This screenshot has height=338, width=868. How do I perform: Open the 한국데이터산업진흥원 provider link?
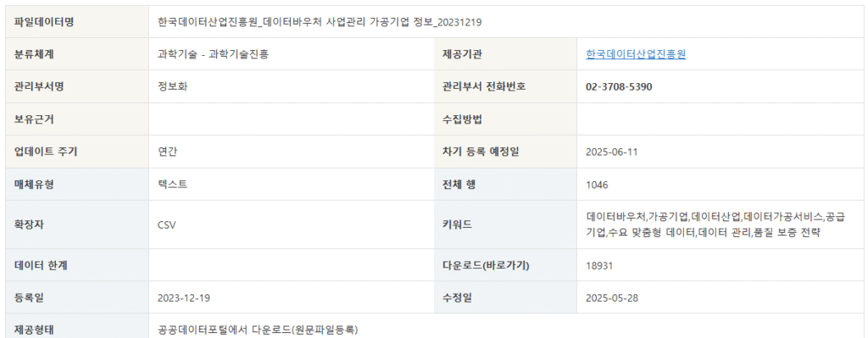tap(636, 54)
